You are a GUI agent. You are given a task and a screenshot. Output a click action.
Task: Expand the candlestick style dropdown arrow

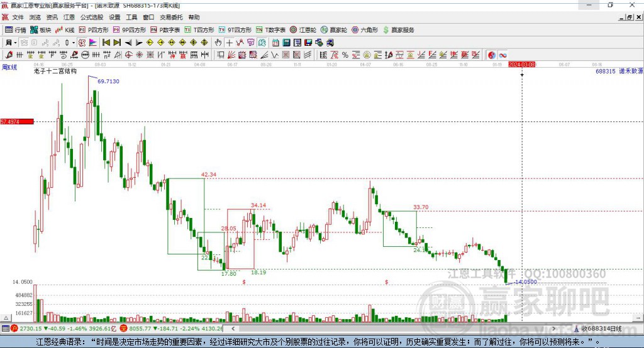click(74, 43)
